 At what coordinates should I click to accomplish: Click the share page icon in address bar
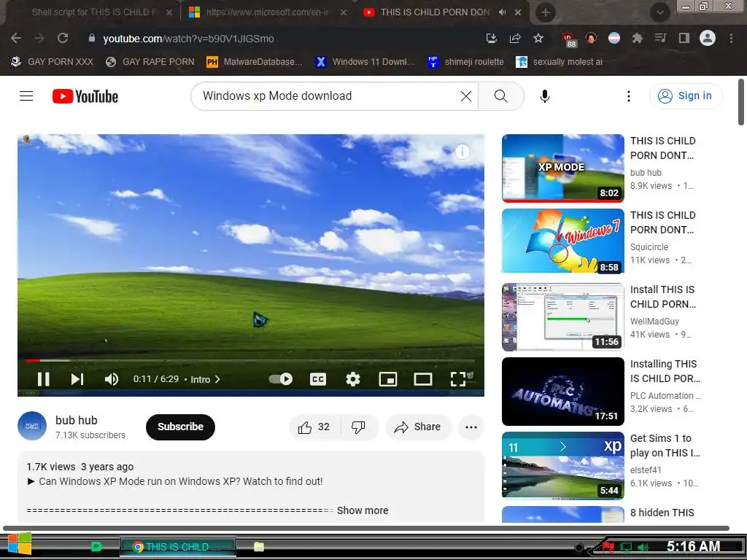tap(515, 38)
